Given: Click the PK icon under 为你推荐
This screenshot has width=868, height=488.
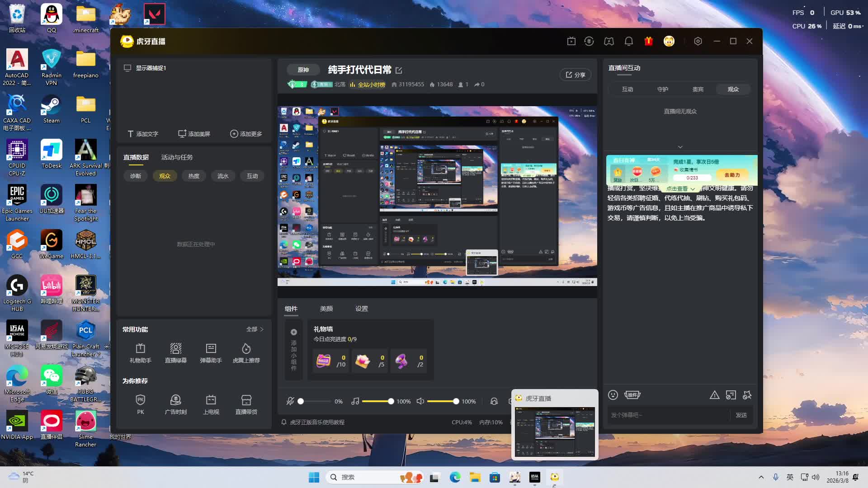Looking at the screenshot, I should click(140, 404).
